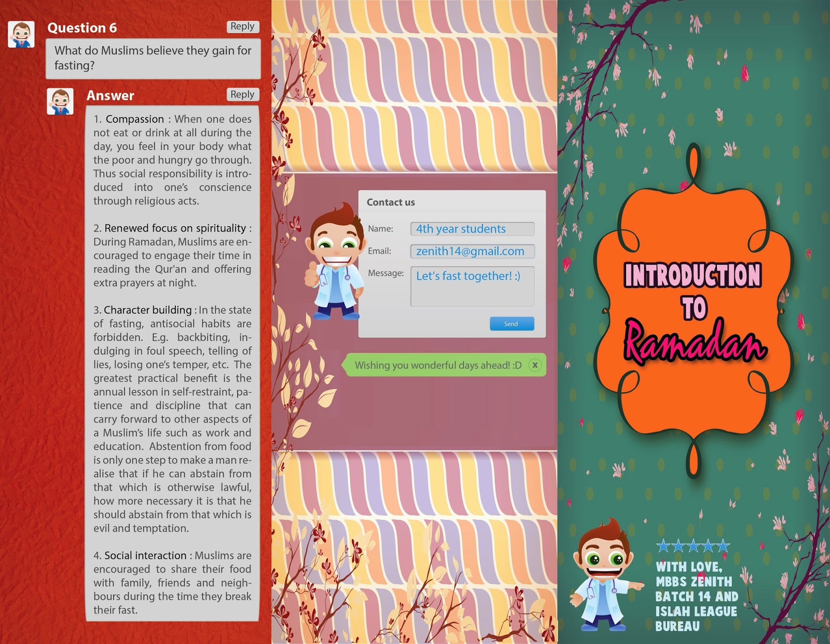830x644 pixels.
Task: Click the 'Contact us' title
Action: 391,202
